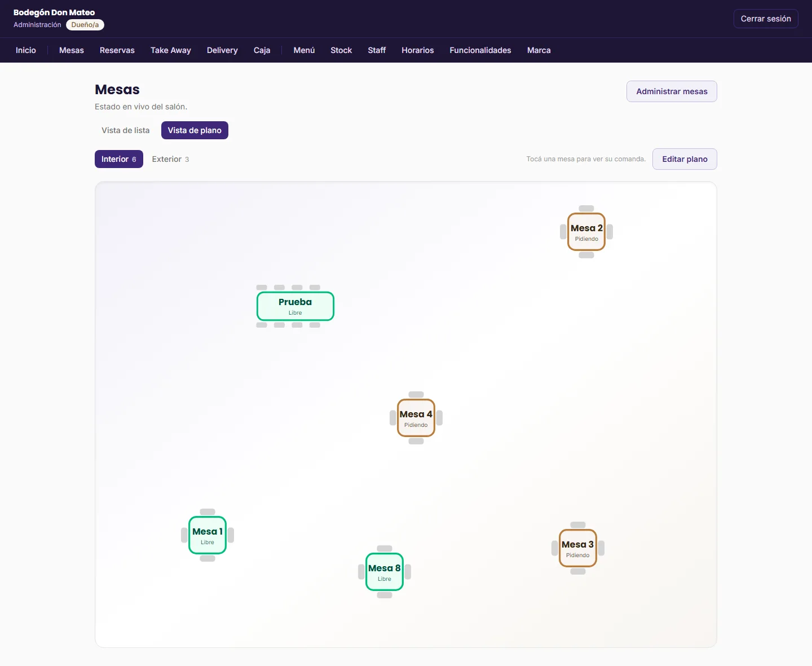Image resolution: width=812 pixels, height=666 pixels.
Task: Click the Editar plano button
Action: (685, 159)
